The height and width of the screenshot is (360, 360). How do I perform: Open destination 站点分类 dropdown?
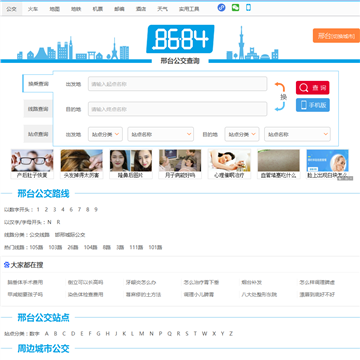tap(242, 134)
